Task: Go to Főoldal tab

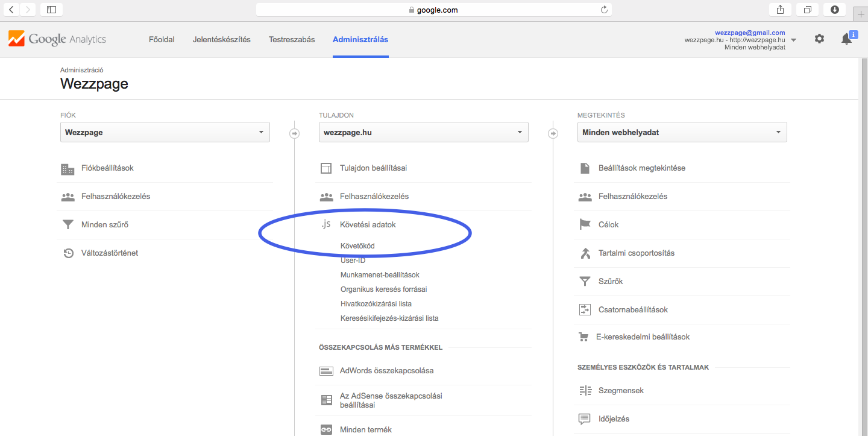Action: click(x=162, y=39)
